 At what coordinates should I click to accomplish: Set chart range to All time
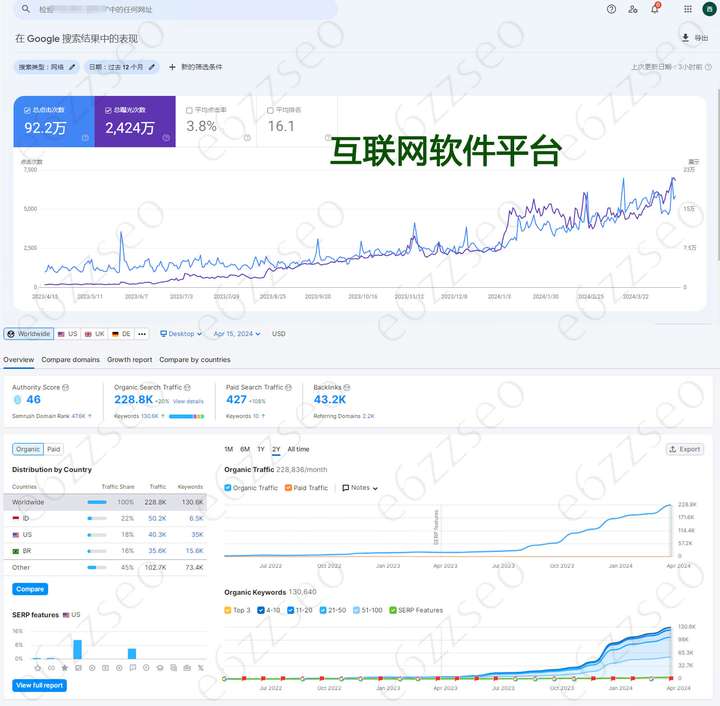click(298, 449)
